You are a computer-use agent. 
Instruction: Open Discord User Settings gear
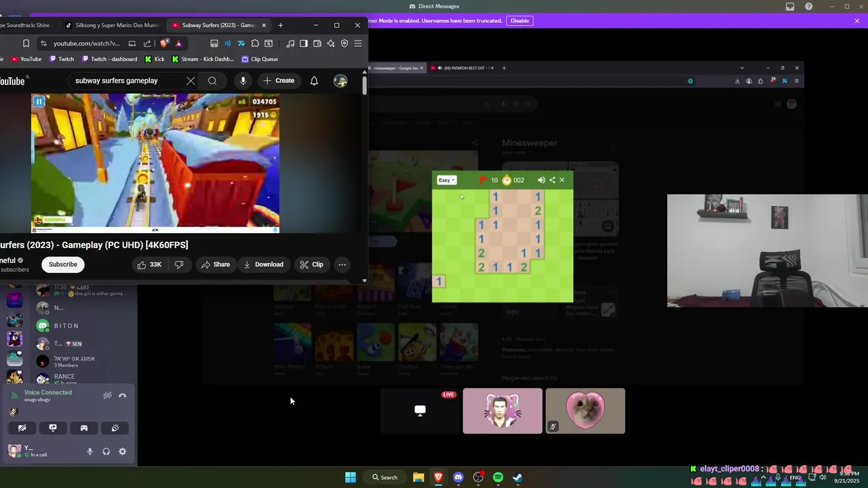[x=123, y=451]
